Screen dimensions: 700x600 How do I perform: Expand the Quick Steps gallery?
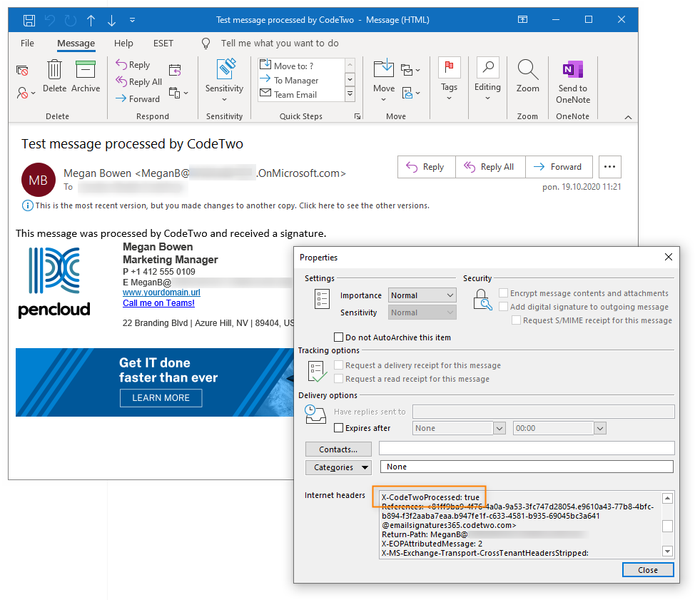pyautogui.click(x=350, y=93)
